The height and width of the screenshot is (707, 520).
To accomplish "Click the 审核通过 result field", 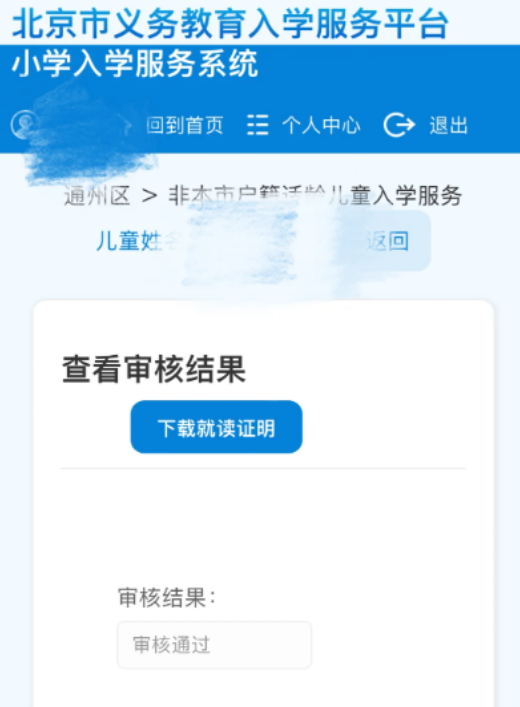I will [214, 645].
